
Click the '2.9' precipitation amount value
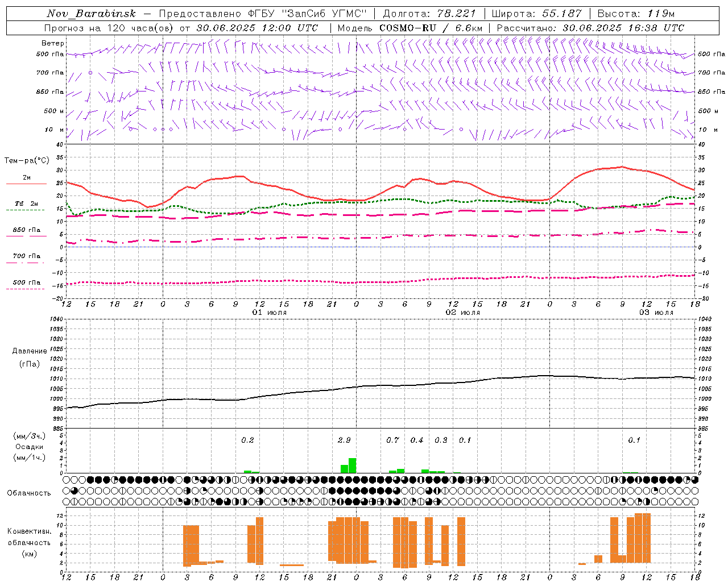click(x=344, y=440)
